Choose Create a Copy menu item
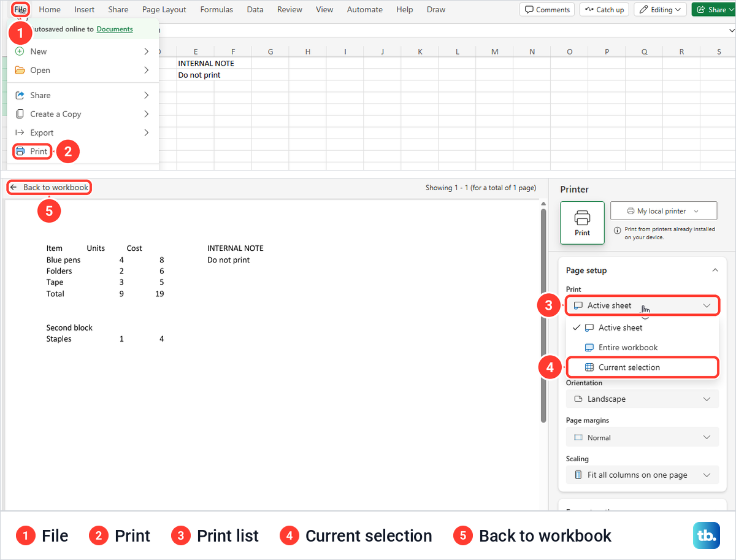The height and width of the screenshot is (560, 736). (82, 114)
